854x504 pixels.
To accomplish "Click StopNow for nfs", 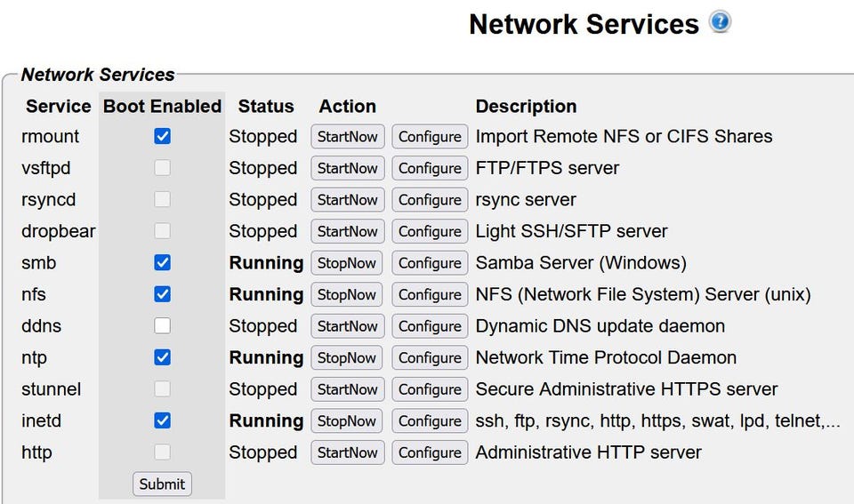I will coord(347,294).
